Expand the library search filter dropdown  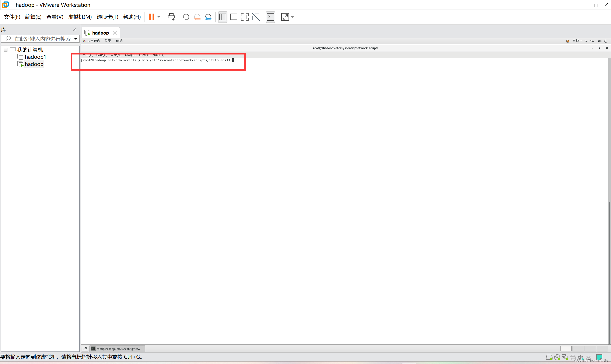coord(76,39)
